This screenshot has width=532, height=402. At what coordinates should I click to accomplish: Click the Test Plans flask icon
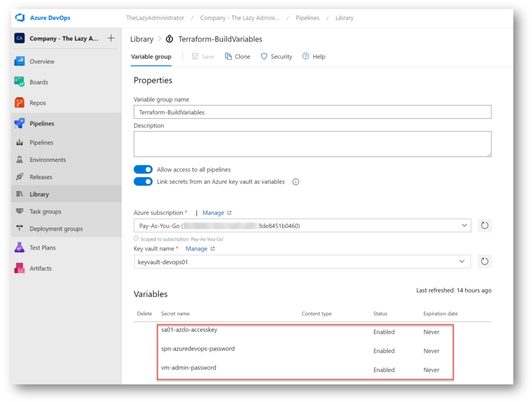(x=19, y=247)
